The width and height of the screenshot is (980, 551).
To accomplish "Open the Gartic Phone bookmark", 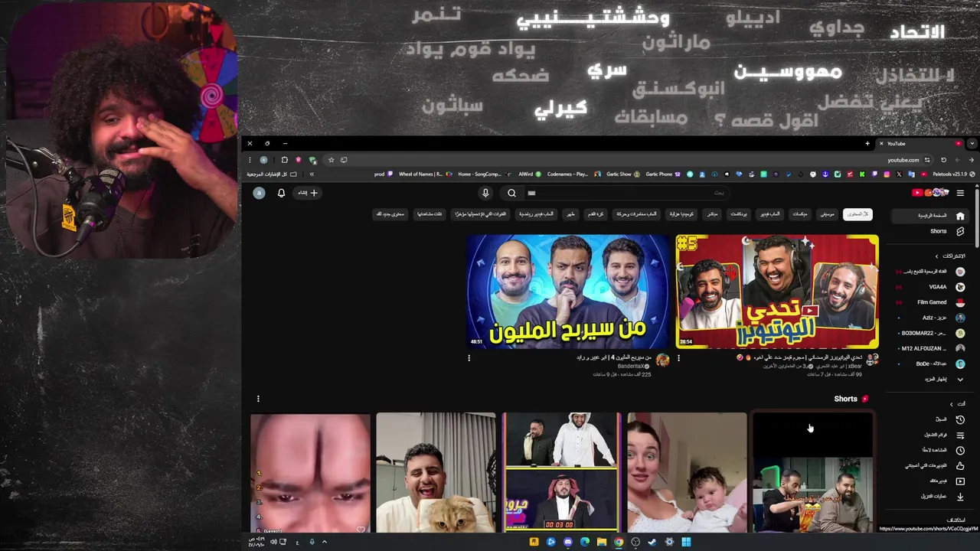I will coord(661,174).
